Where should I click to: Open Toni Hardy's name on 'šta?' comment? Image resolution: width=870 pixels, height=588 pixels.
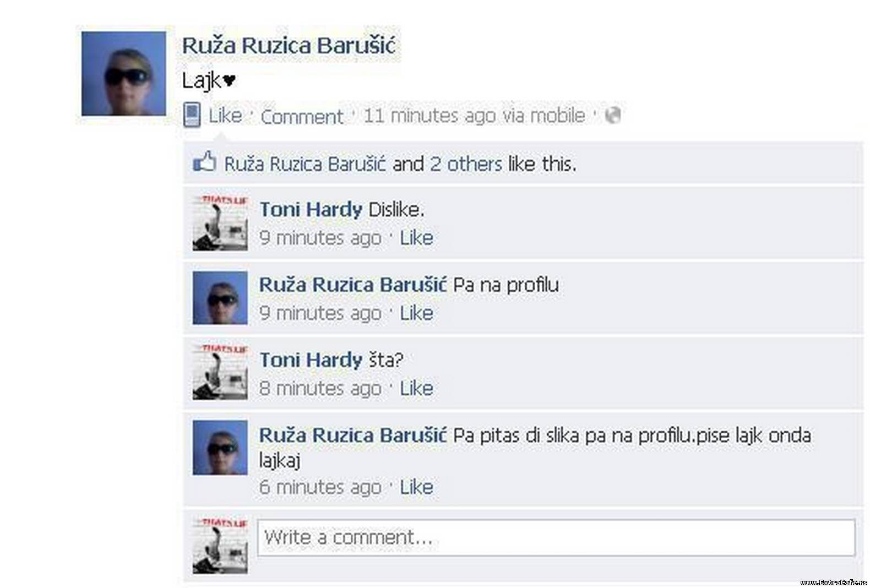point(311,360)
